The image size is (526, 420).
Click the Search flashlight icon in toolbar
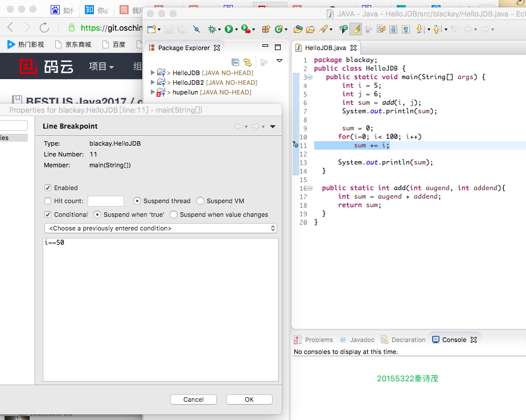[323, 29]
